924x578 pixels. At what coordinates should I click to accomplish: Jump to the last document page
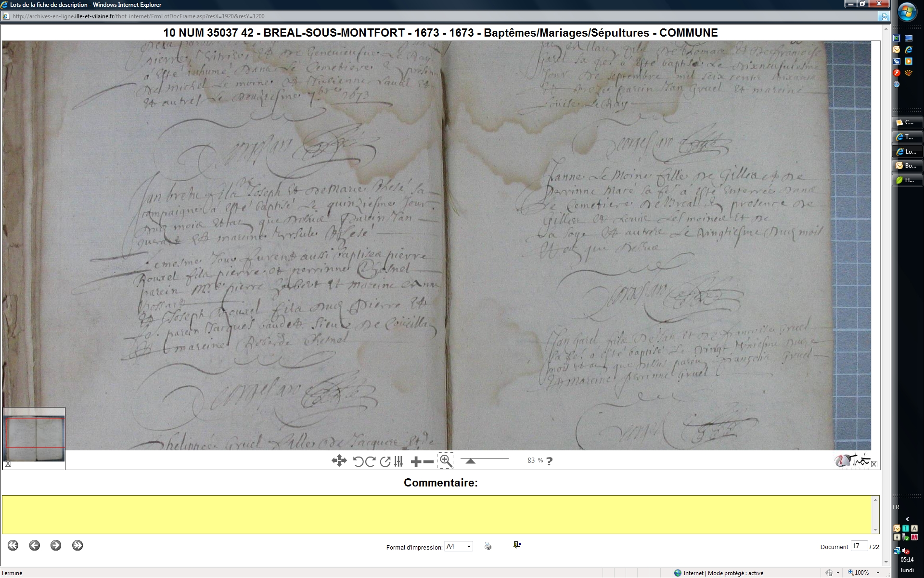click(x=77, y=545)
